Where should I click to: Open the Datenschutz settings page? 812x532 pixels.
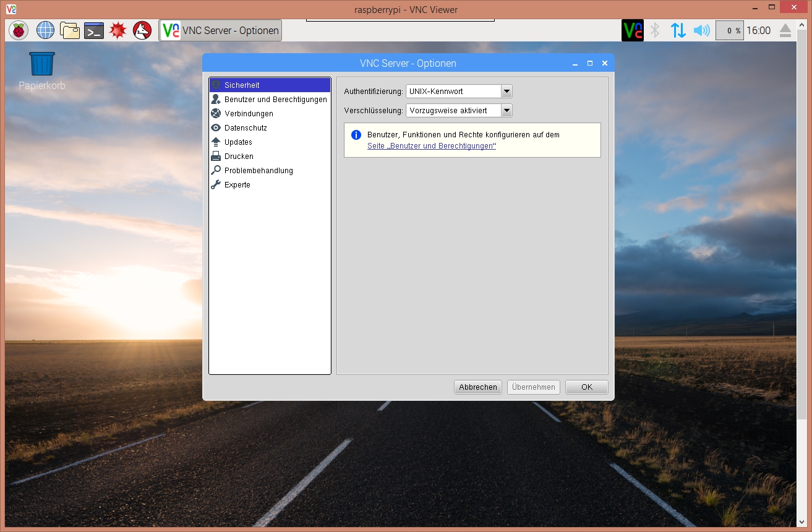click(x=246, y=128)
